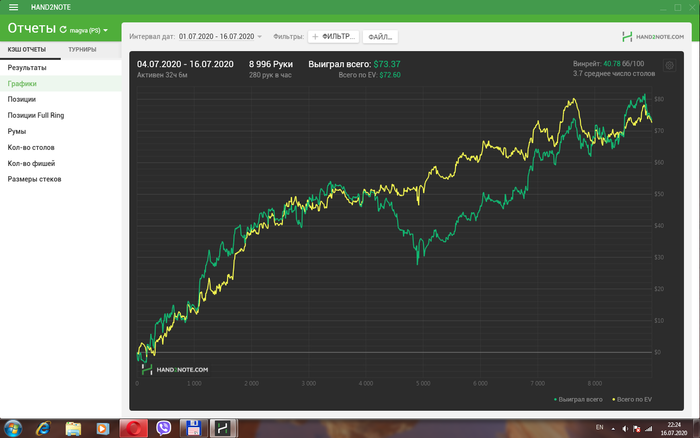Launch Internet Explorer from the taskbar

tap(43, 429)
